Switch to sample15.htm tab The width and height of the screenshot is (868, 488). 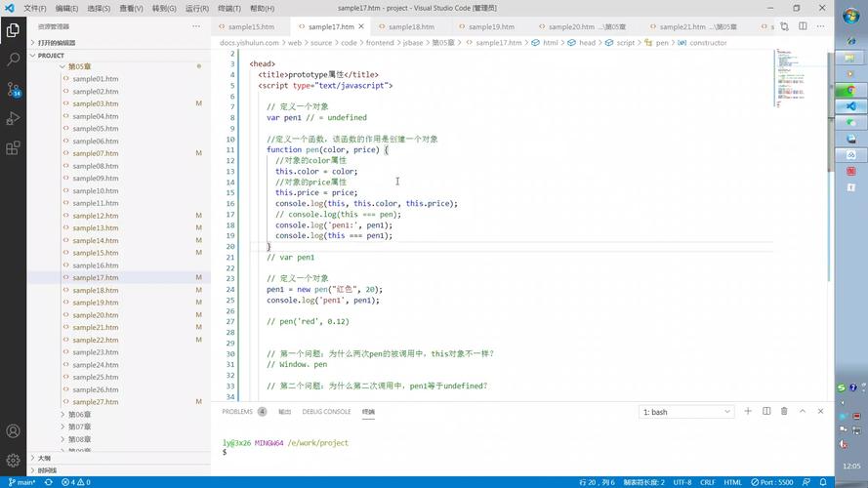tap(251, 26)
